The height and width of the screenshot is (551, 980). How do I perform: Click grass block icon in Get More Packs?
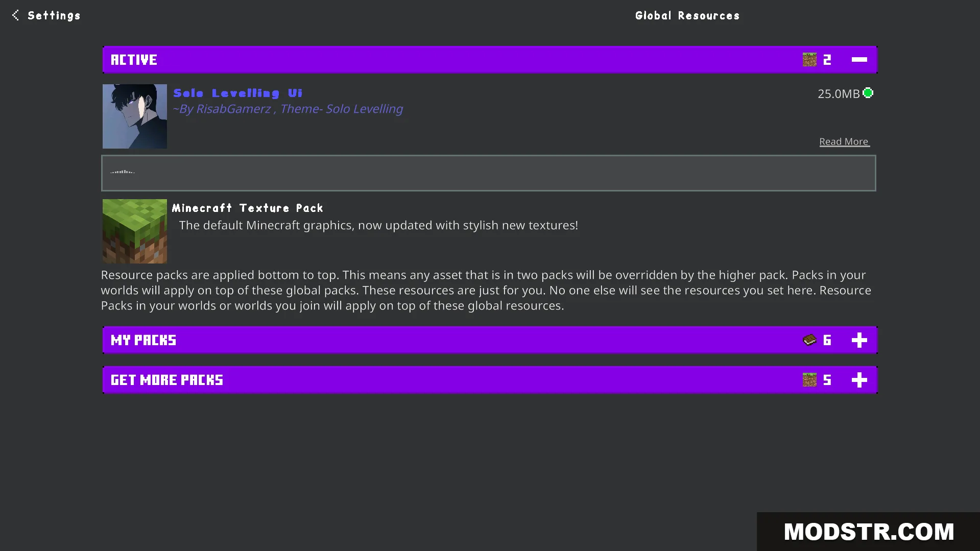click(809, 380)
